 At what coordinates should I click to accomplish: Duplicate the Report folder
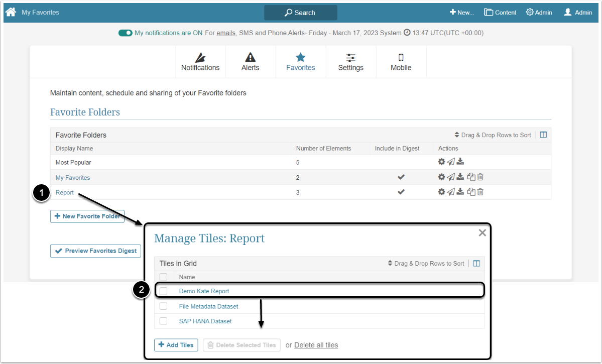(x=471, y=192)
